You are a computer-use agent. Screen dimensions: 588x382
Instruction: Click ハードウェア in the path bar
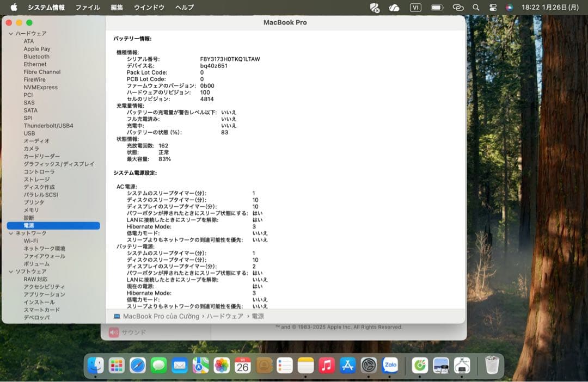coord(225,316)
